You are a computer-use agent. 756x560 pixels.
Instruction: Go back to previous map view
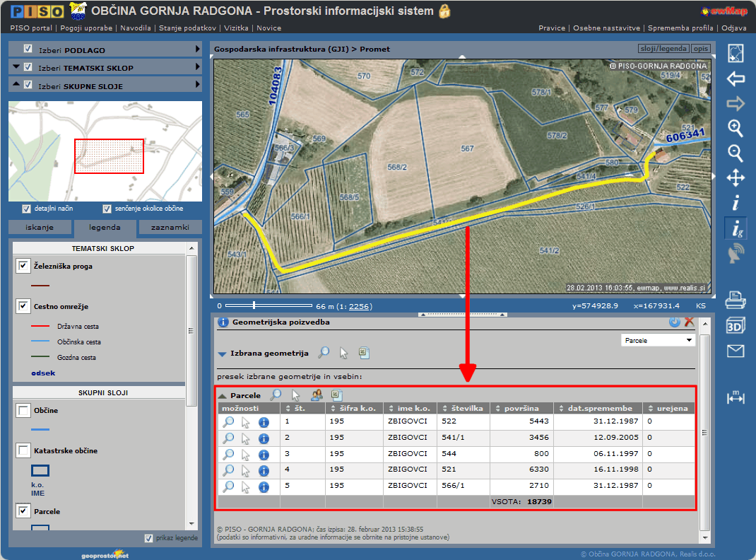pyautogui.click(x=736, y=78)
